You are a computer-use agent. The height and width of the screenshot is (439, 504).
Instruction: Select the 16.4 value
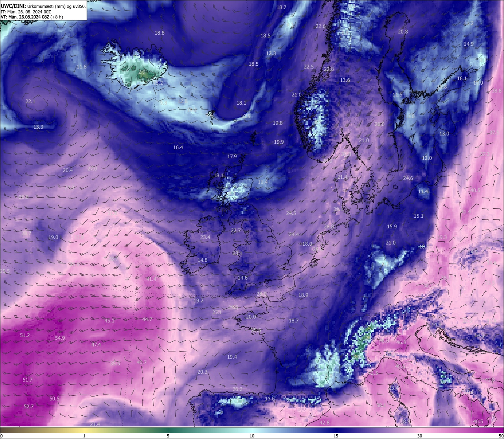(178, 148)
